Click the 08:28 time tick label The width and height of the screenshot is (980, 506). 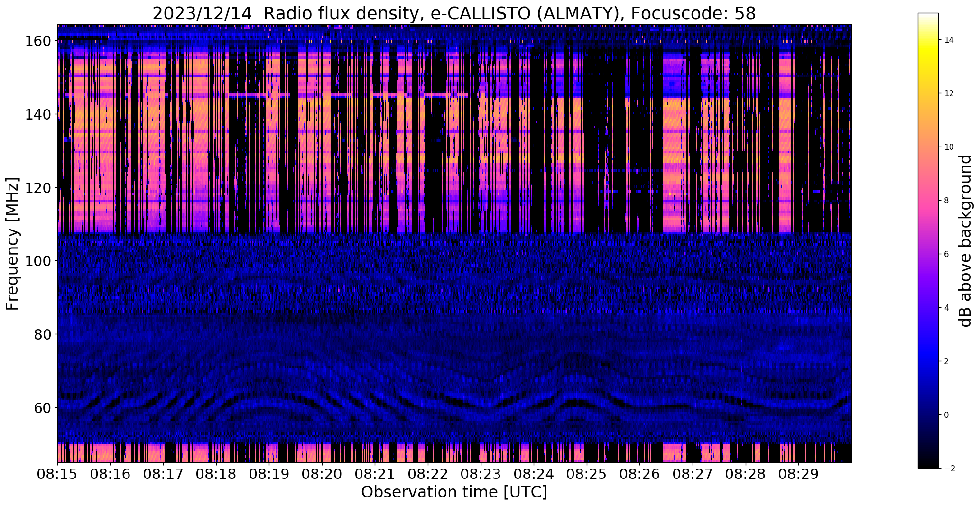pyautogui.click(x=745, y=474)
